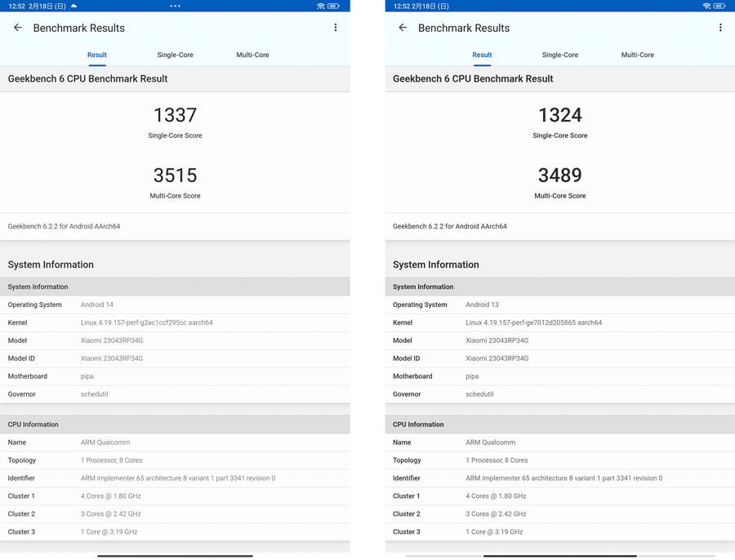
Task: Switch to Multi-Core tab on the Android 13 result
Action: pyautogui.click(x=637, y=55)
